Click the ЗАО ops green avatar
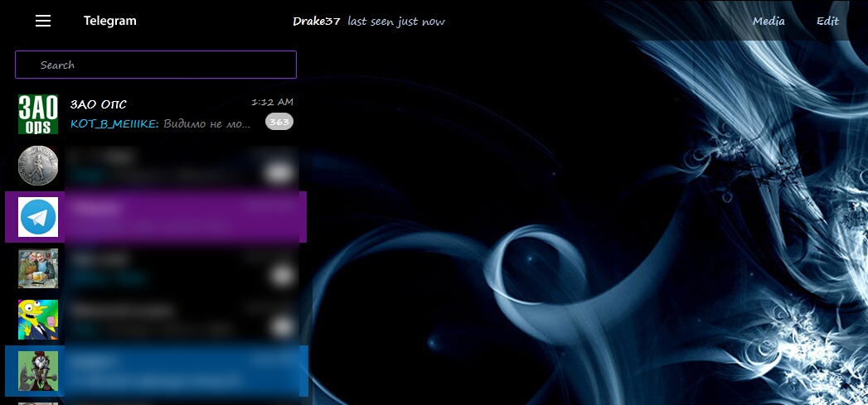868x405 pixels. (x=38, y=114)
